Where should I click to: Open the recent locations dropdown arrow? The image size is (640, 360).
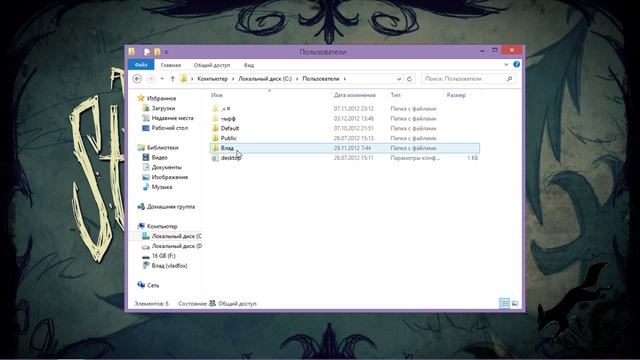click(162, 79)
